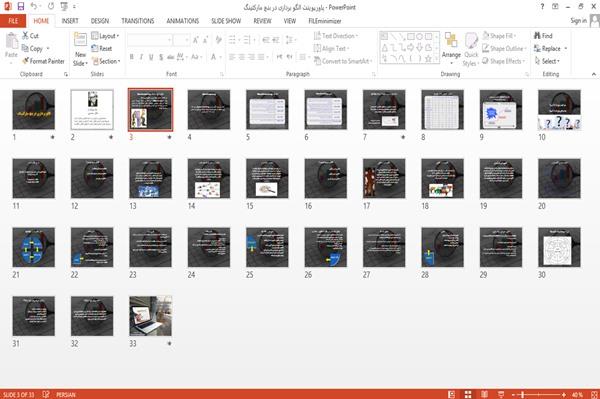Select slide 8 thumbnail with table
Screen dimensions: 600x399
[x=442, y=109]
